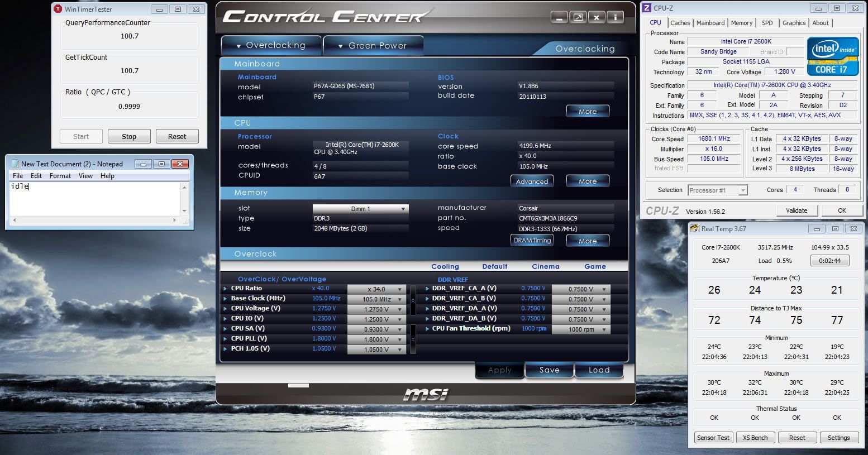Click the Notepad vertical scrollbar down arrow
868x455 pixels.
pyautogui.click(x=184, y=211)
